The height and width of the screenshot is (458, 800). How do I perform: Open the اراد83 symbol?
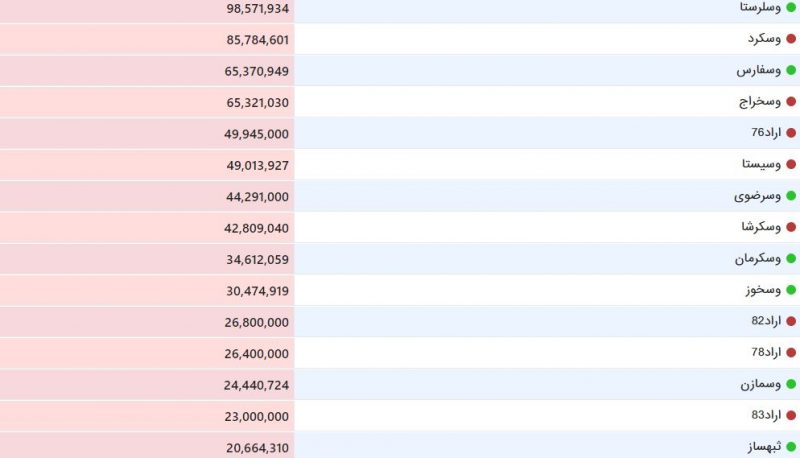point(766,415)
